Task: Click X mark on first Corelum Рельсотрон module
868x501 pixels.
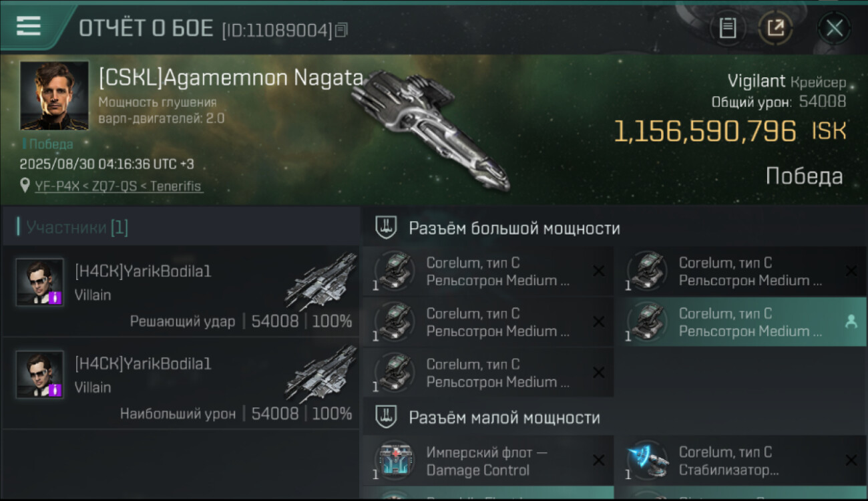Action: tap(599, 271)
